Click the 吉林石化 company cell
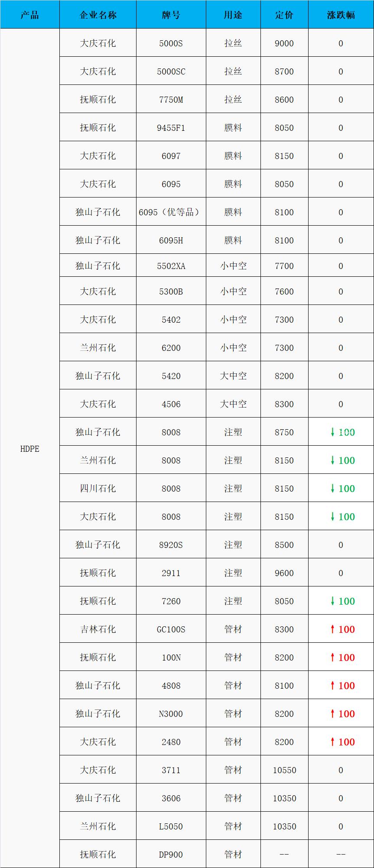The height and width of the screenshot is (868, 374). click(x=98, y=629)
